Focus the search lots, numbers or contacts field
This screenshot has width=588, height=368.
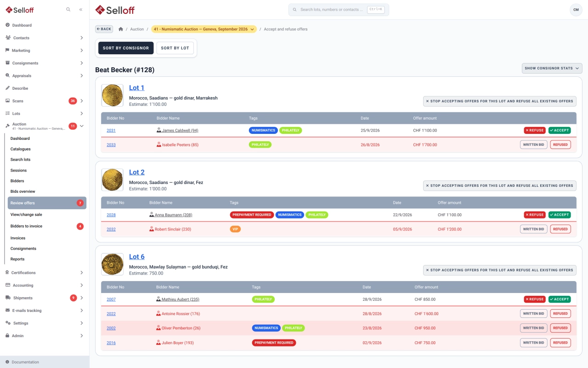(339, 10)
